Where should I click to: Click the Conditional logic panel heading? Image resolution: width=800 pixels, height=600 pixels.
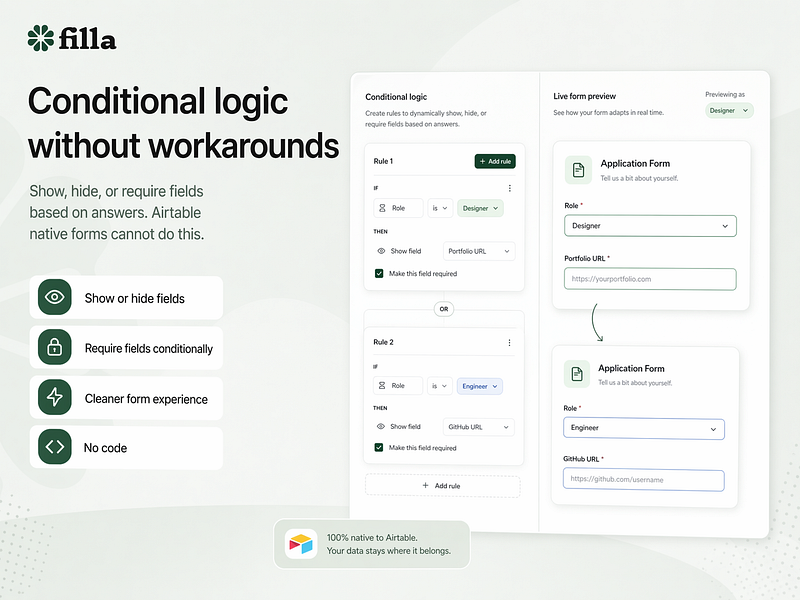396,97
